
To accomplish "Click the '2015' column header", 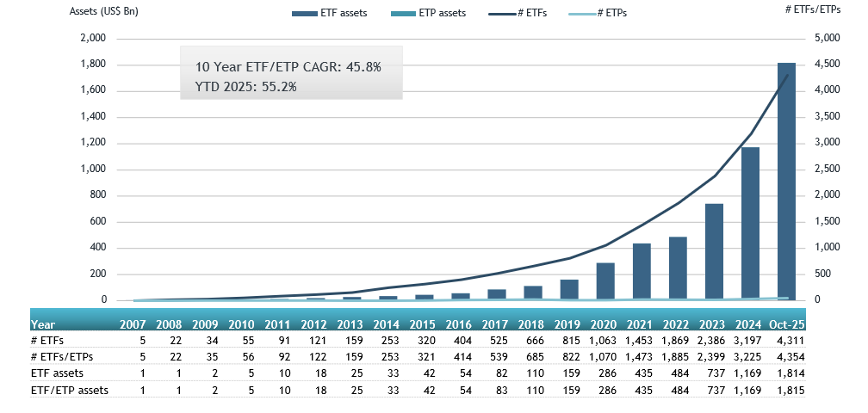I will (x=422, y=325).
